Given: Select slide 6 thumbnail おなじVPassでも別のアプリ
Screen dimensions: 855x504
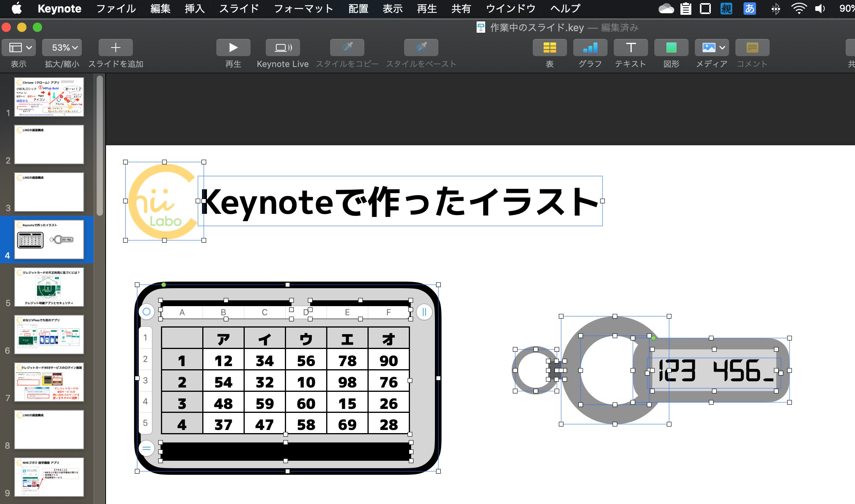Looking at the screenshot, I should 49,334.
